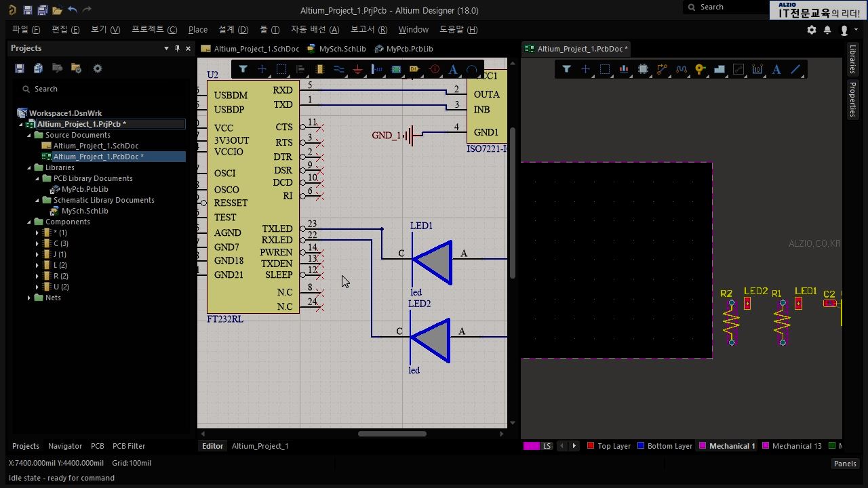Select the Place Wire tool

[339, 69]
